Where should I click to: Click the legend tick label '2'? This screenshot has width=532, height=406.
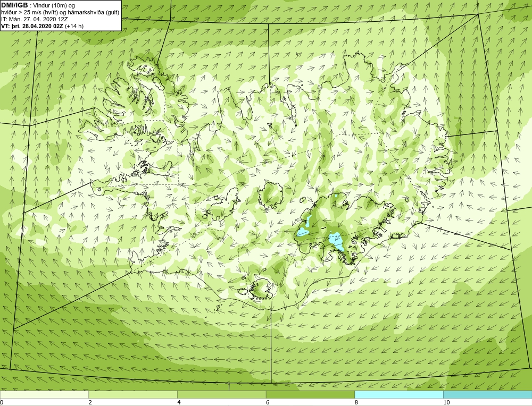click(x=90, y=402)
